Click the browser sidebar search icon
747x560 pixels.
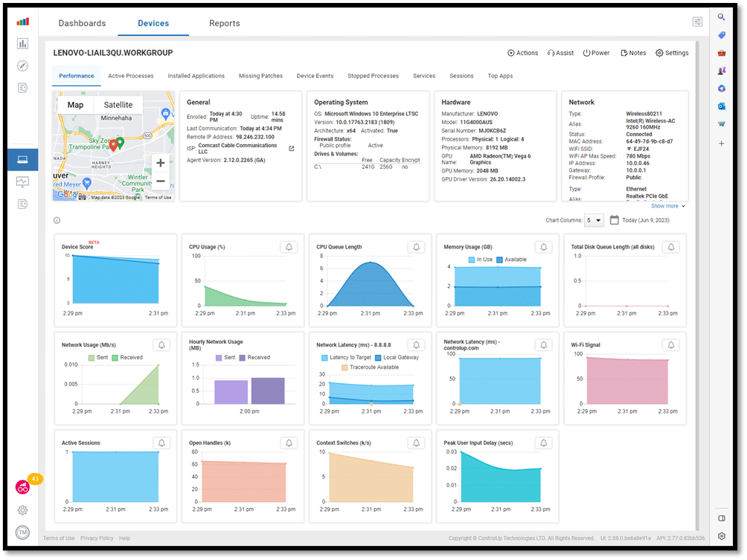722,17
